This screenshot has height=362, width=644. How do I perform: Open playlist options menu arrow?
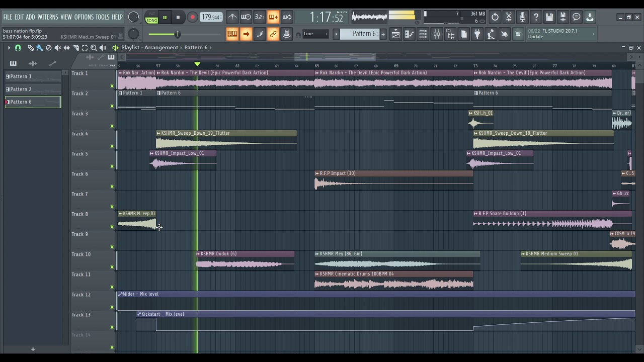pyautogui.click(x=9, y=48)
